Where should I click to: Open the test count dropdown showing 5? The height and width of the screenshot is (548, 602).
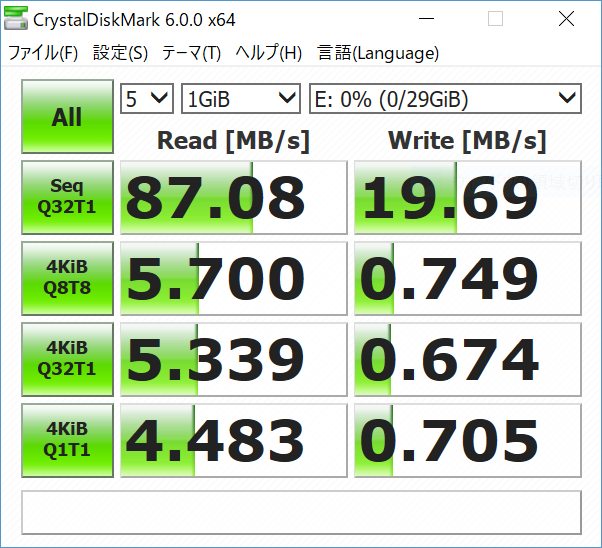(147, 98)
